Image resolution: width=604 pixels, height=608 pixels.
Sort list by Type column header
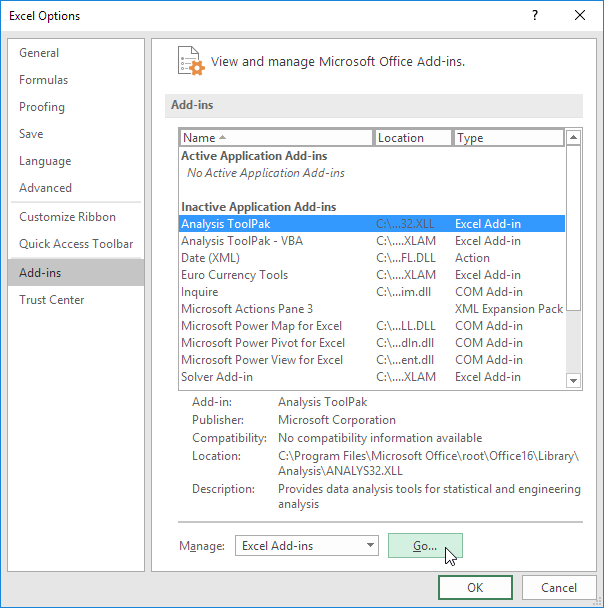tap(509, 138)
